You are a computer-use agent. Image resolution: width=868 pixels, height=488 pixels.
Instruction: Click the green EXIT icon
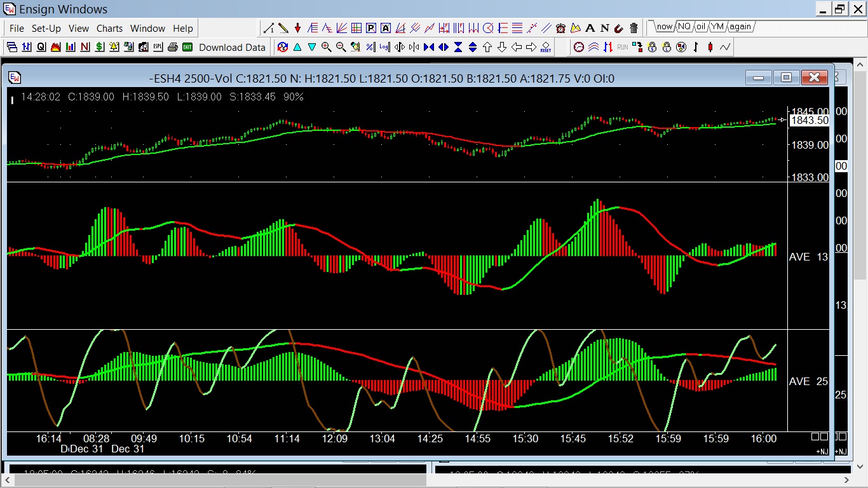[x=187, y=47]
